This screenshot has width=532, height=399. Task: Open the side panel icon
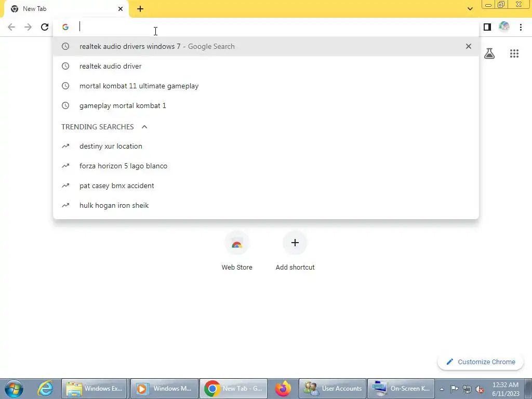click(487, 27)
